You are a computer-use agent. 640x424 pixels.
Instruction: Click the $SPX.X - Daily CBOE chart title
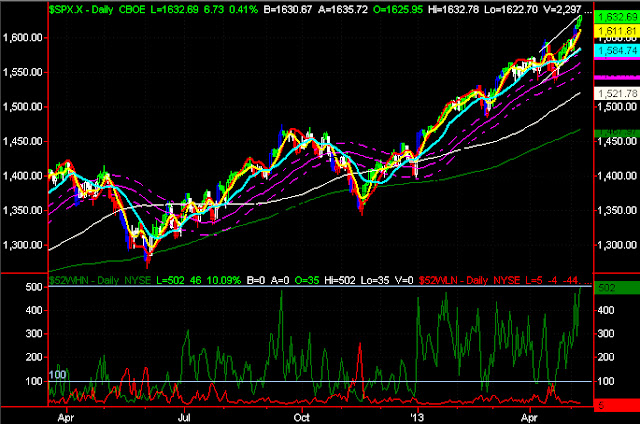97,9
